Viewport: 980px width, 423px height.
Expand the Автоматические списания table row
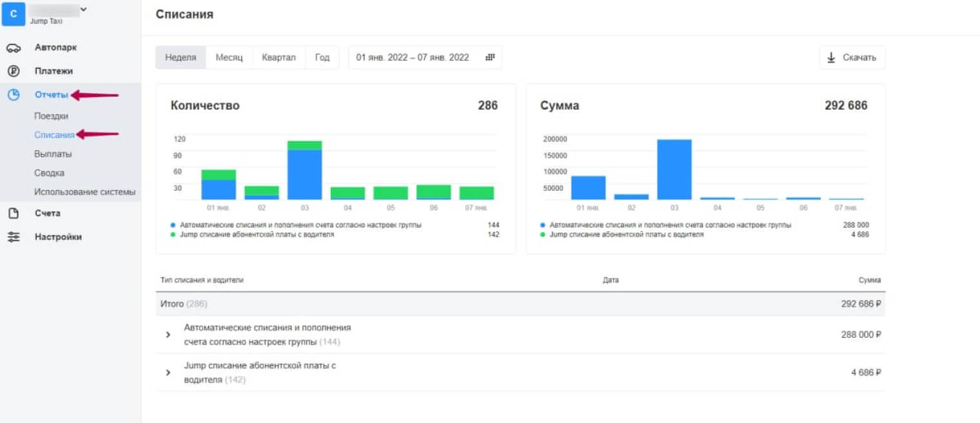[x=168, y=335]
